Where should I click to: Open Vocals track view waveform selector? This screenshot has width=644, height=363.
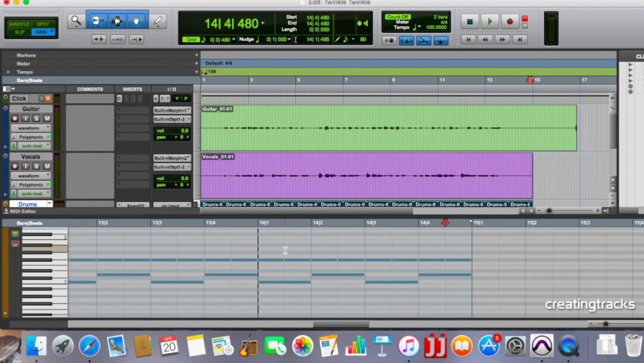(x=31, y=176)
